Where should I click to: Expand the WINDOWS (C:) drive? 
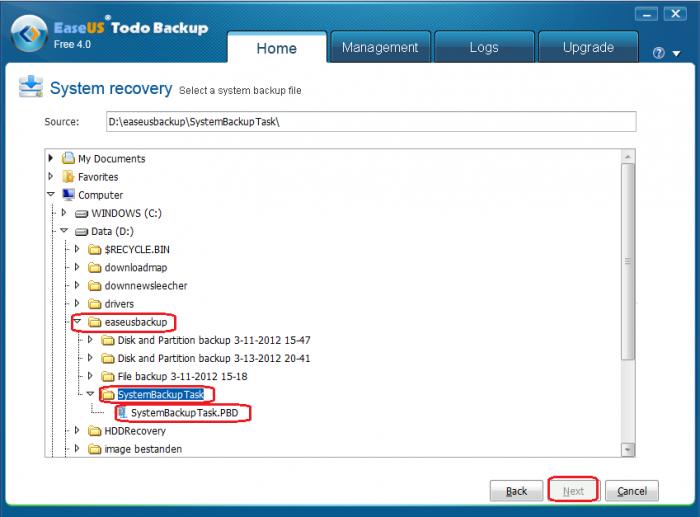64,213
